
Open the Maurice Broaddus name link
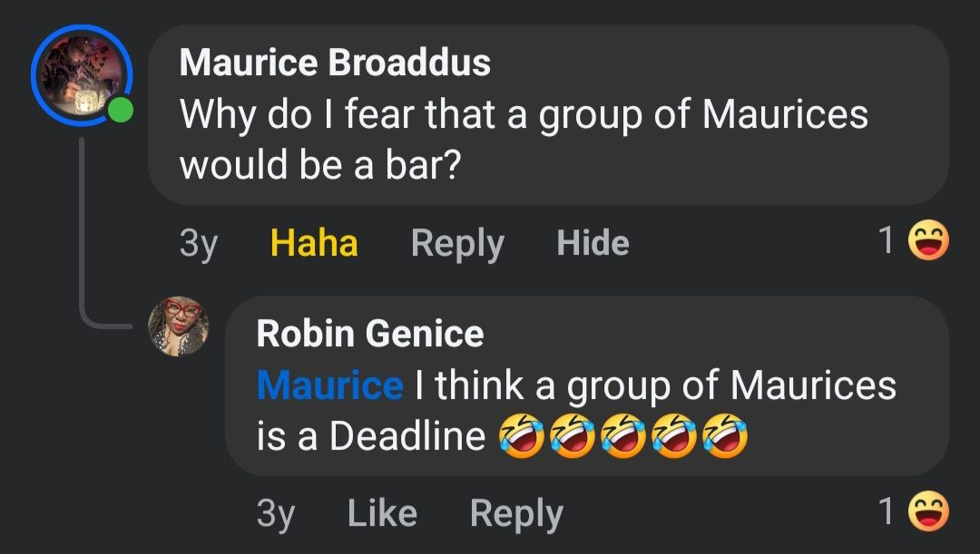click(x=335, y=63)
